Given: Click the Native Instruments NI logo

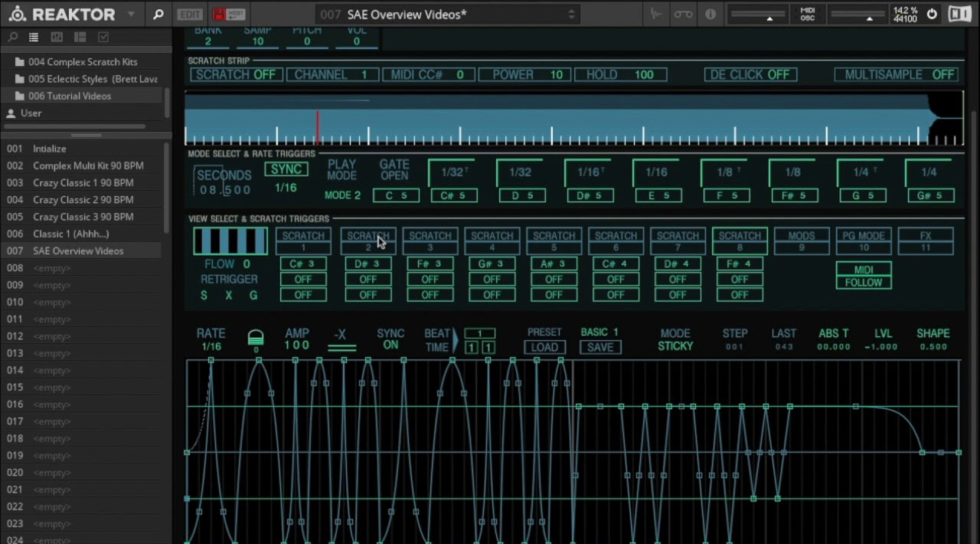Looking at the screenshot, I should [959, 14].
